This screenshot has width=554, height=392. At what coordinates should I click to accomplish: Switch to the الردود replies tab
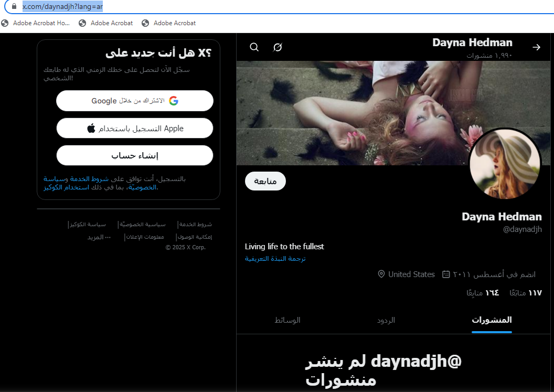point(386,320)
